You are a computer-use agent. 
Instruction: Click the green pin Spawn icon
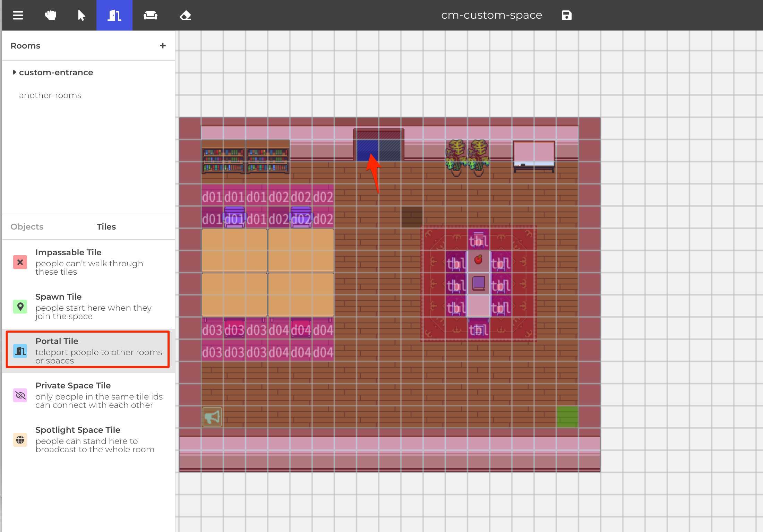click(x=20, y=307)
